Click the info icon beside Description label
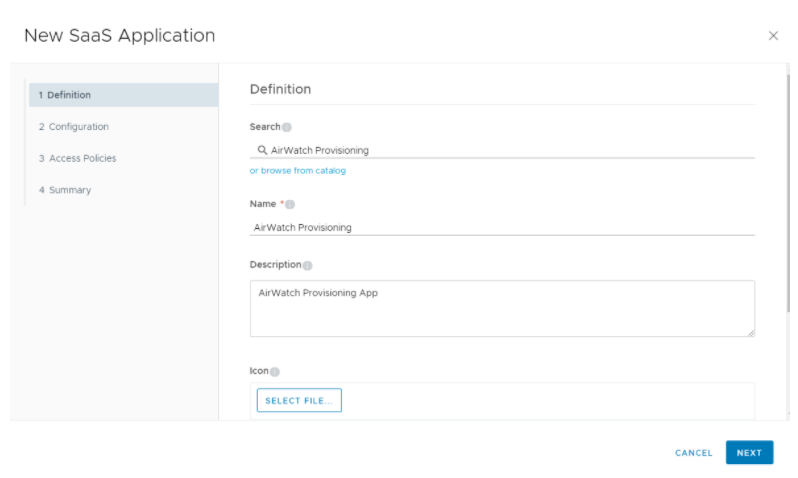Viewport: 798px width, 478px height. click(x=308, y=266)
